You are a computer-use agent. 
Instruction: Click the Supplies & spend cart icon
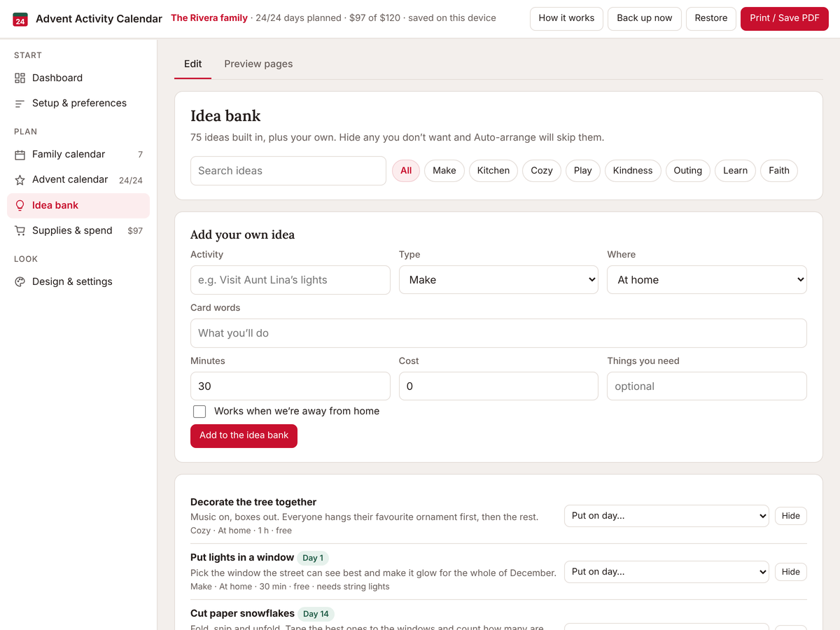coord(20,231)
